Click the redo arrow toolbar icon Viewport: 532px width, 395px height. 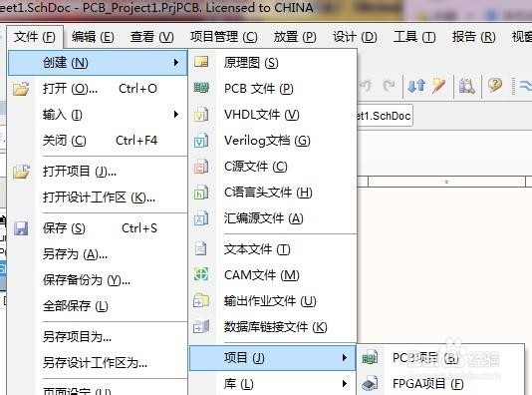(389, 85)
